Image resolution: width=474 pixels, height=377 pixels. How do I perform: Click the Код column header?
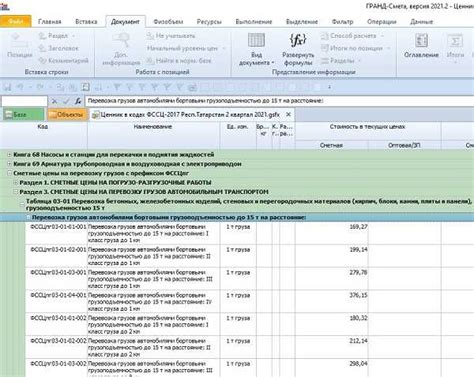pyautogui.click(x=43, y=135)
